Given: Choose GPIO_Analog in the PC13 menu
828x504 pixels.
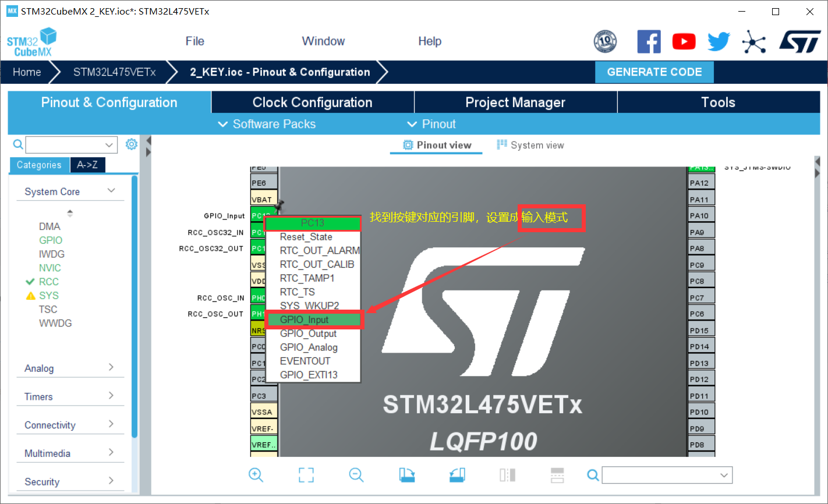Looking at the screenshot, I should coord(314,347).
